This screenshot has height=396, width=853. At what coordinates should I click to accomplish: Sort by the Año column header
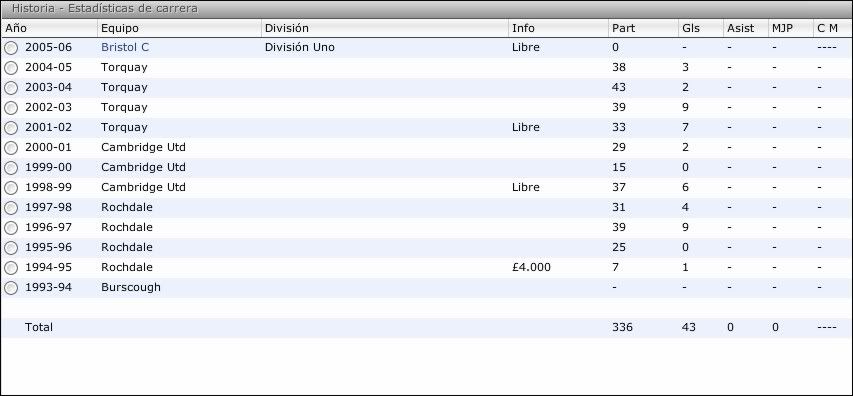[49, 28]
